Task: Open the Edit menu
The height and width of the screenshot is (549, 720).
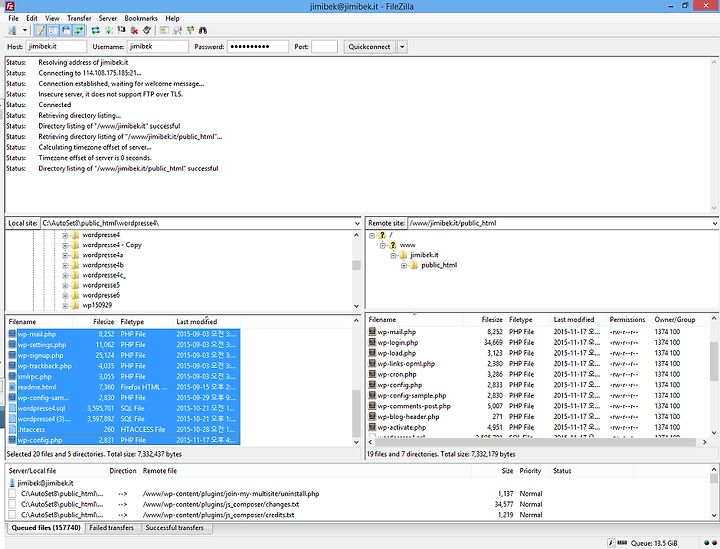Action: [32, 18]
